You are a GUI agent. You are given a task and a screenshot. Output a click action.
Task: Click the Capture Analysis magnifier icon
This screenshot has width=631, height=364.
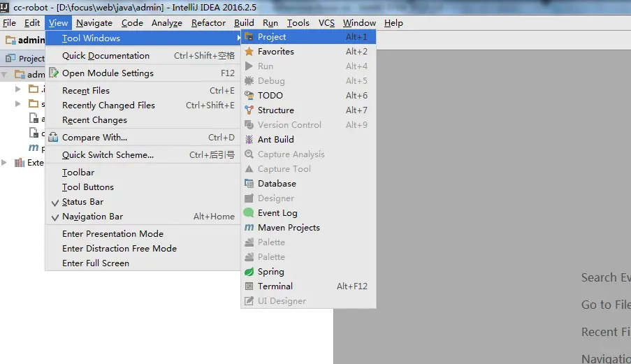click(249, 154)
